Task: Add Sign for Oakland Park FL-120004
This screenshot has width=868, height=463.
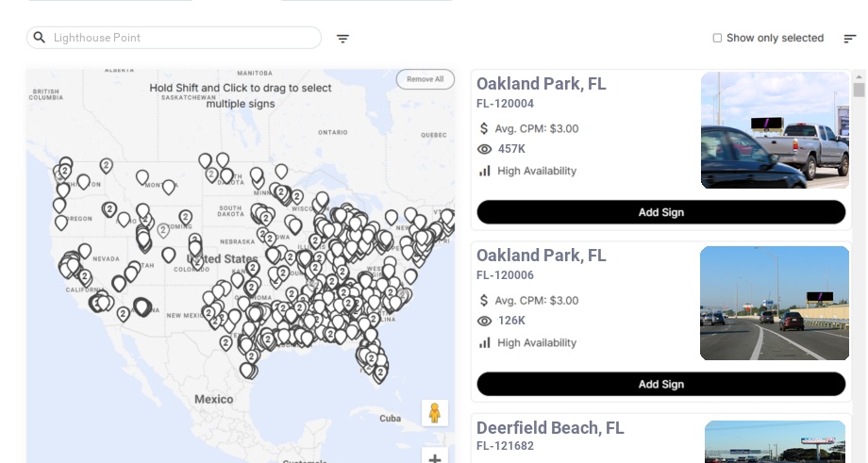Action: (660, 212)
